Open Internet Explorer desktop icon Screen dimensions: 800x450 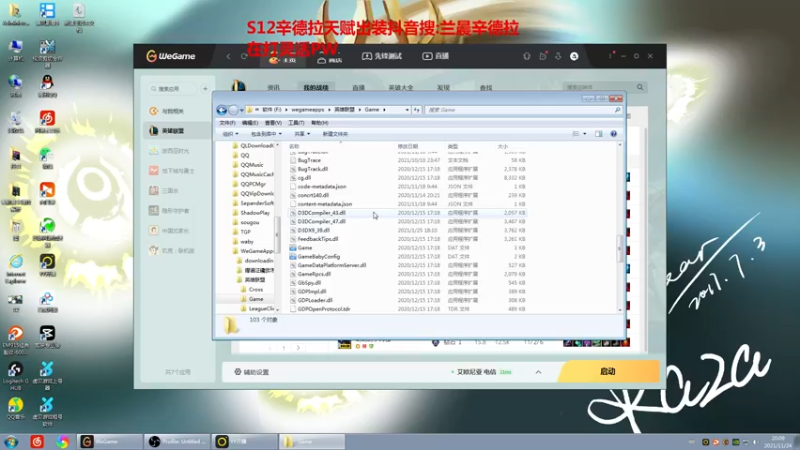tap(16, 268)
